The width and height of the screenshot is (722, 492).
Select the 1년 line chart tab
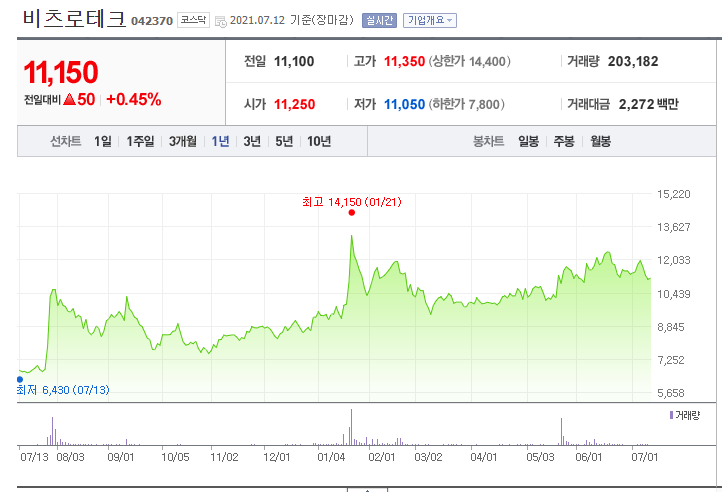click(x=220, y=141)
